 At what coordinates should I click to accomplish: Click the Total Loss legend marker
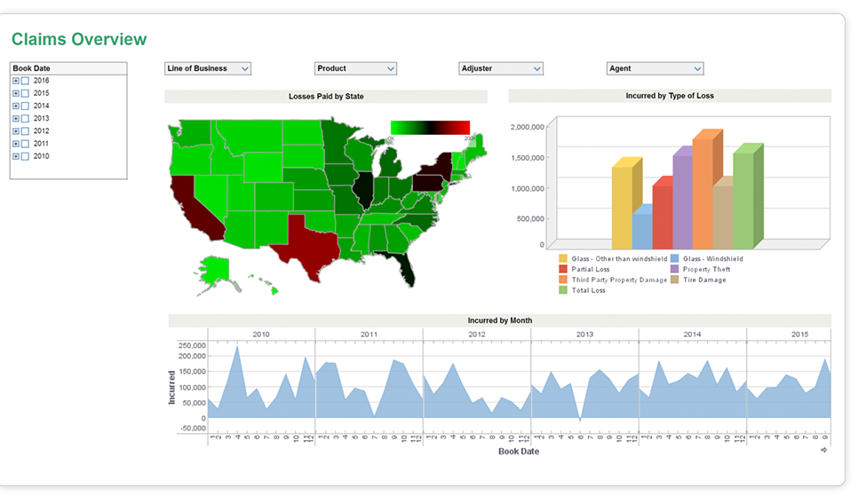point(563,290)
